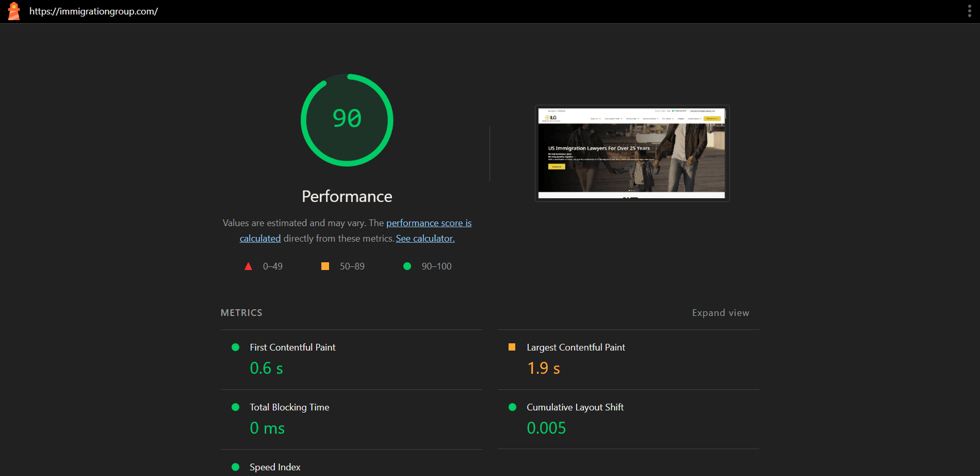Screen dimensions: 980x476
Task: Click Speed Index green status dot
Action: tap(236, 467)
